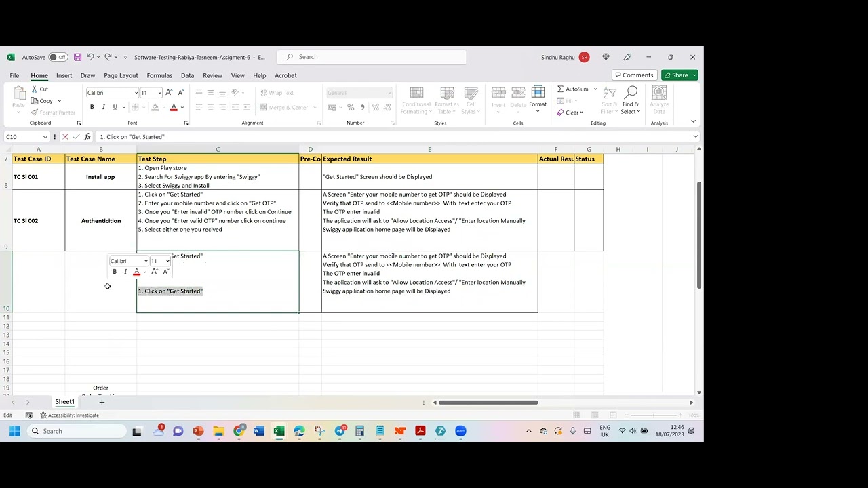
Task: Click Increase Font Size icon in ribbon
Action: [169, 93]
